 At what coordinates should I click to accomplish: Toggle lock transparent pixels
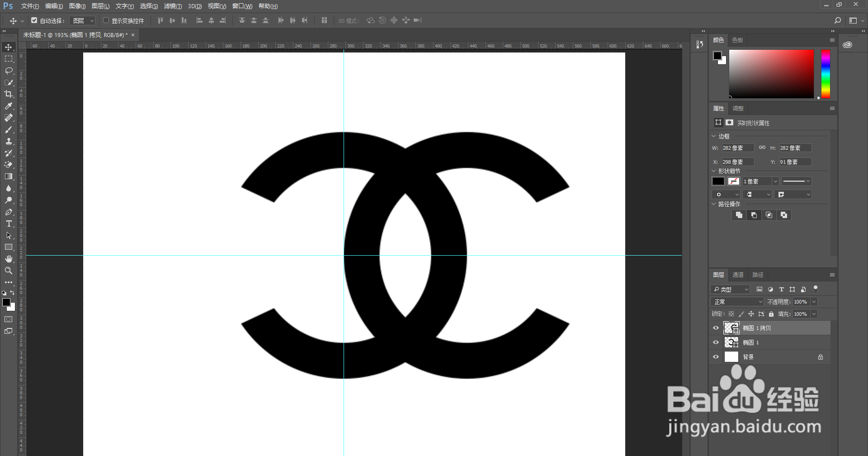731,314
